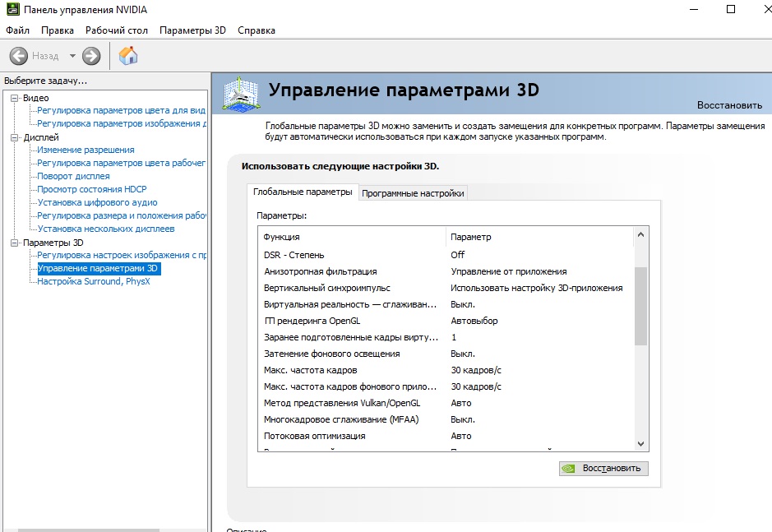Select Анизотропная фильтрация setting row
Screen dimensions: 772x532
445,271
